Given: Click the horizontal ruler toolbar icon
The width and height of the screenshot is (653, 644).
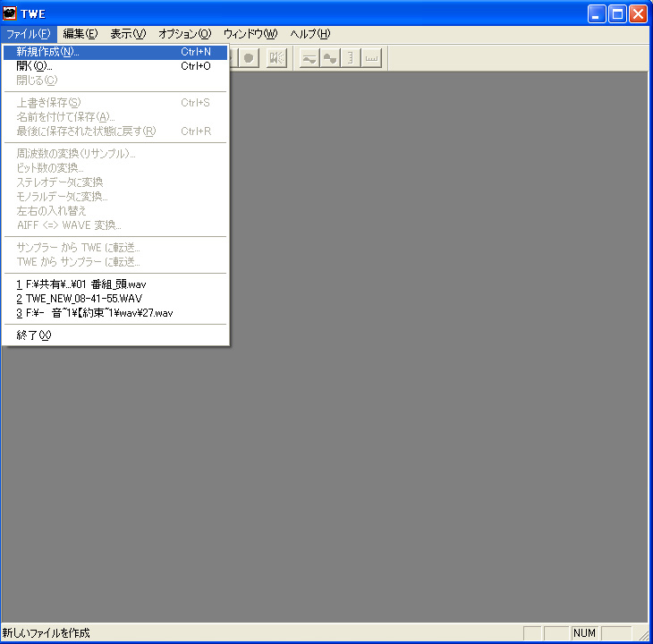Looking at the screenshot, I should click(371, 58).
